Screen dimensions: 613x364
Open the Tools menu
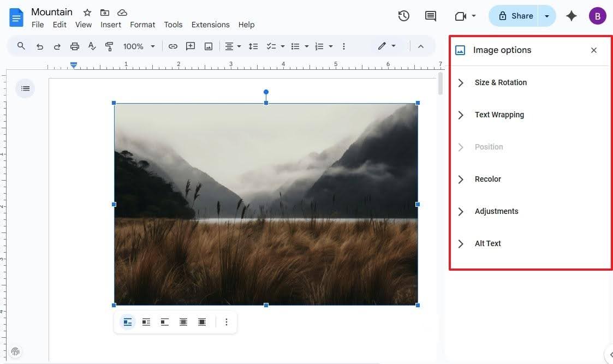pos(173,25)
